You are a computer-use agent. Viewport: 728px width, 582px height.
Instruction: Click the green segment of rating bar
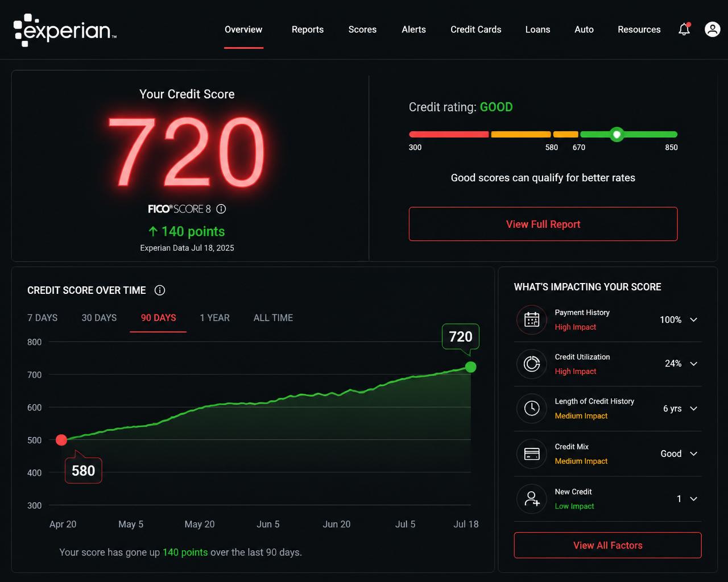tap(628, 135)
